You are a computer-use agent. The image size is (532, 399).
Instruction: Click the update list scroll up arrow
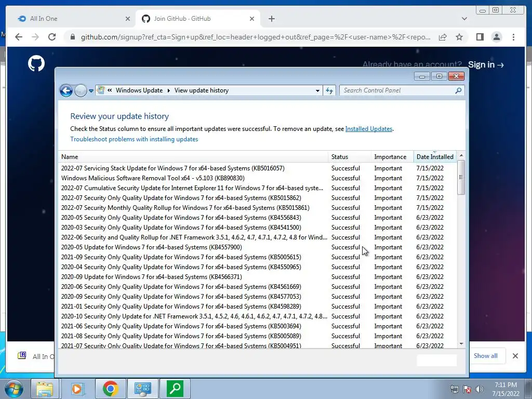461,155
